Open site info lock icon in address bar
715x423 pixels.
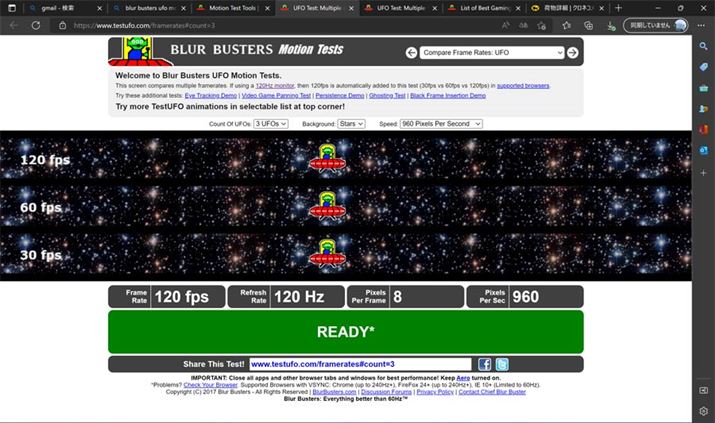coord(62,26)
